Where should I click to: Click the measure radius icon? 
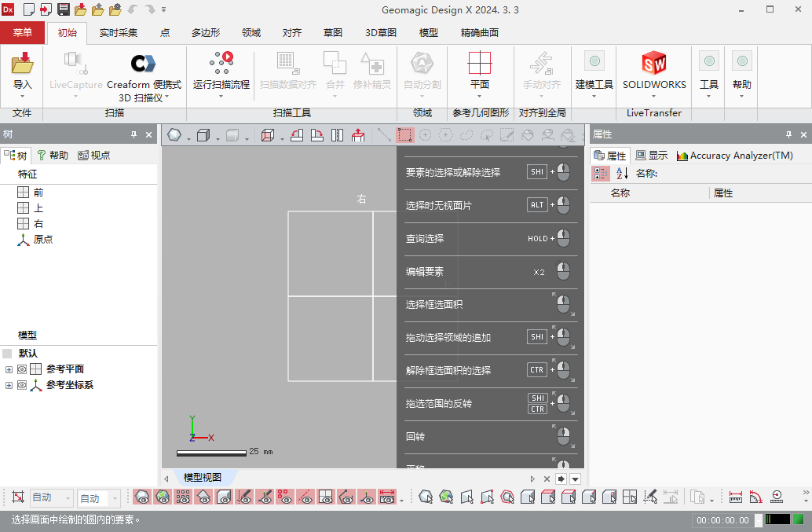click(x=777, y=497)
